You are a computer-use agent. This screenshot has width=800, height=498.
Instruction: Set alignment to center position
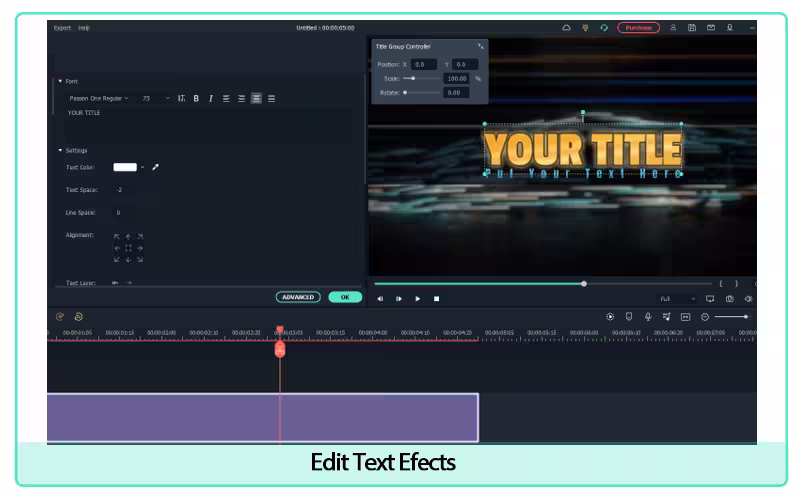[x=128, y=248]
